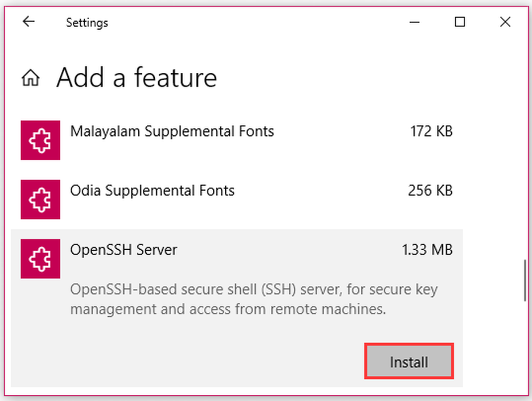Click the "Add a feature" page heading

(x=137, y=78)
